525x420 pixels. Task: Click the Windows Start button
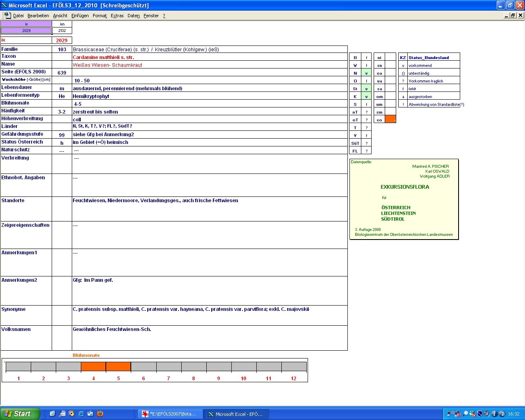click(20, 414)
